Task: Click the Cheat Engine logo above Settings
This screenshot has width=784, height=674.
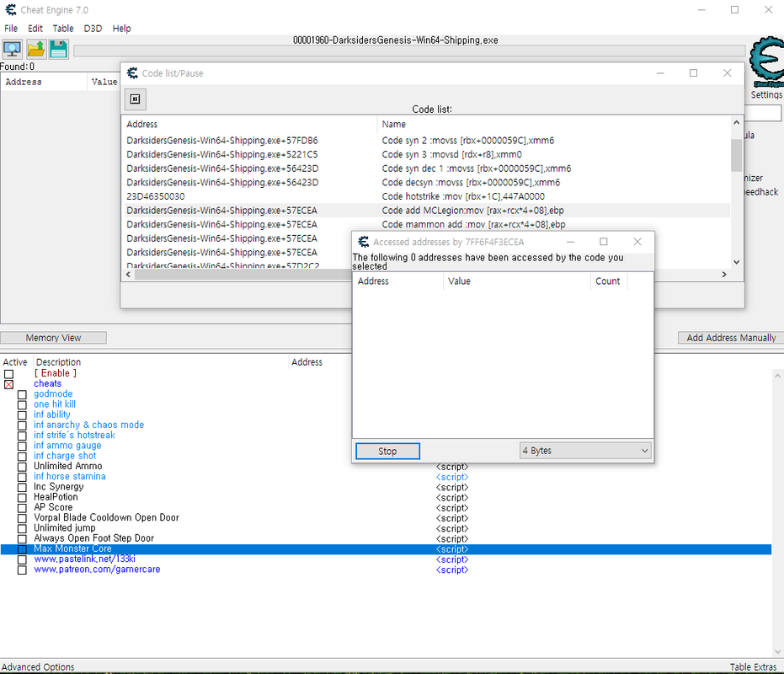Action: tap(766, 62)
